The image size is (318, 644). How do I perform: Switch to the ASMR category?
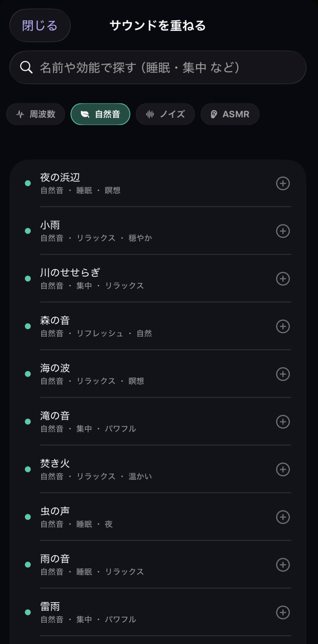pos(230,114)
